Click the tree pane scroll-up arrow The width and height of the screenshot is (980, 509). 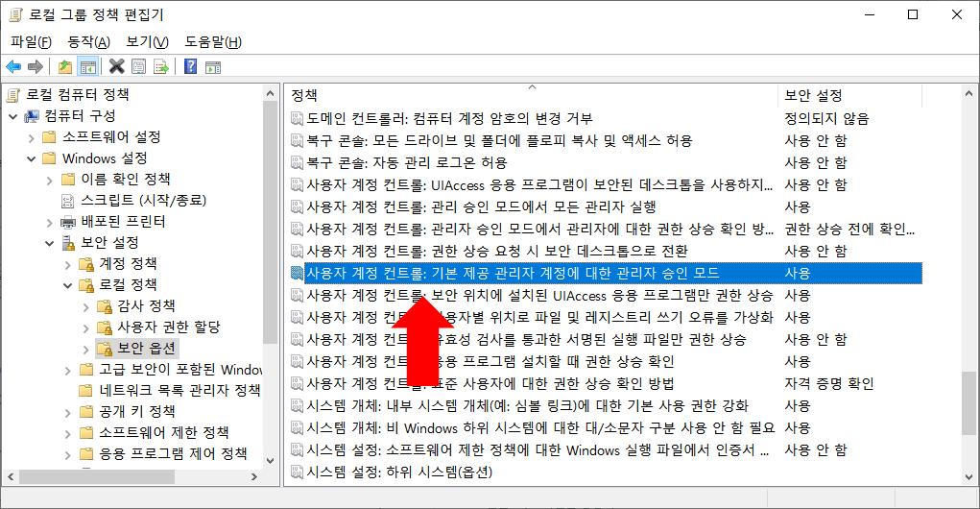tap(270, 94)
